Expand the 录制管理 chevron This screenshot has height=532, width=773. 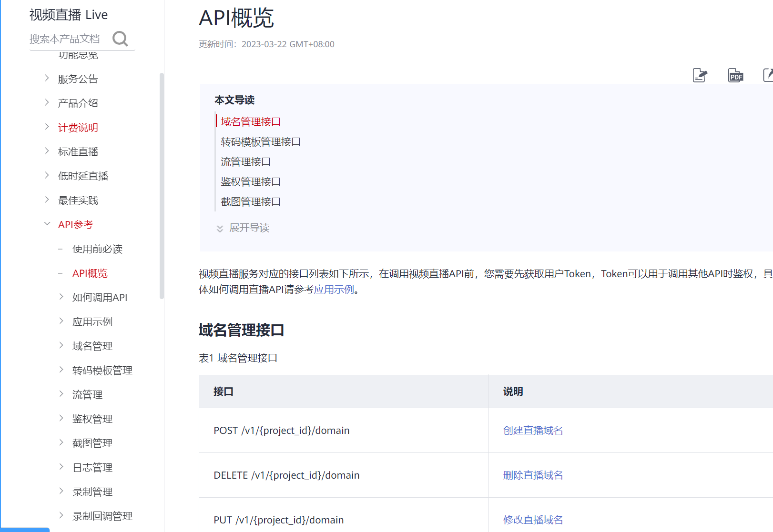click(61, 491)
